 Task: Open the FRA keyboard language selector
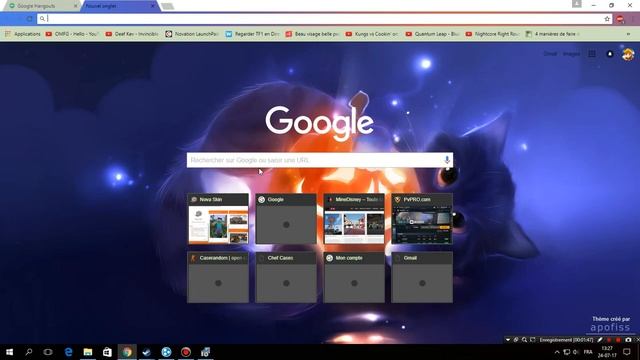point(588,352)
